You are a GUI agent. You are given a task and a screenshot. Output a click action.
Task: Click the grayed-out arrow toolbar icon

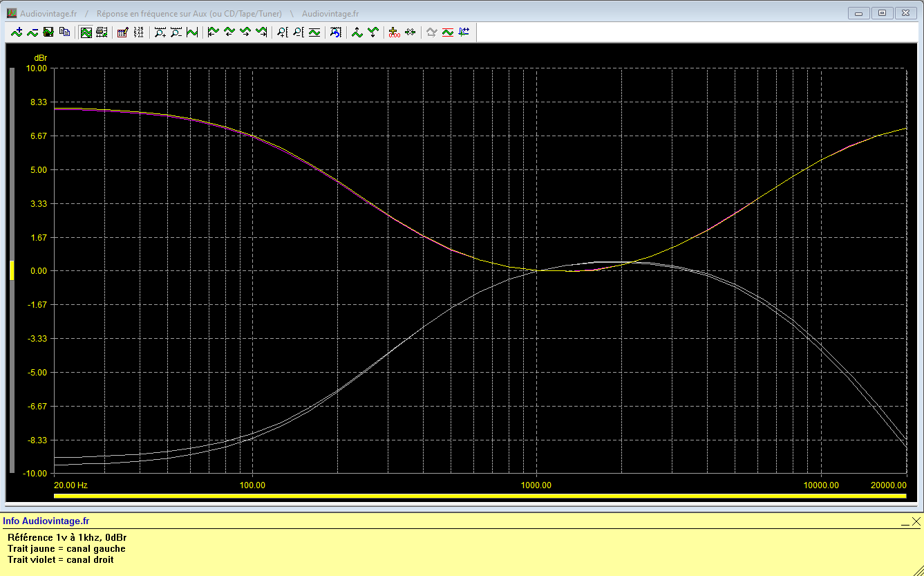tap(431, 32)
